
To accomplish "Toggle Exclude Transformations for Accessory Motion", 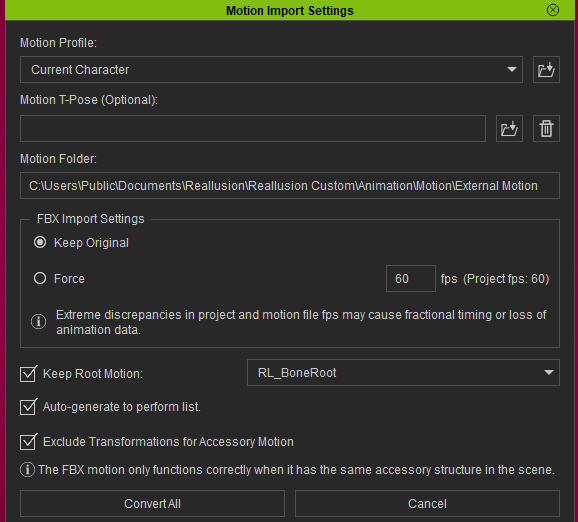I will point(28,442).
